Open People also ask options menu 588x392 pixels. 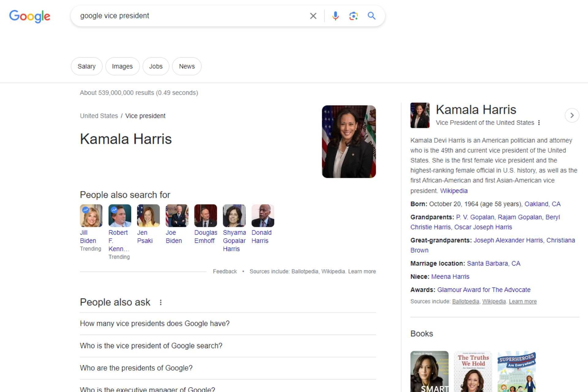coord(160,302)
